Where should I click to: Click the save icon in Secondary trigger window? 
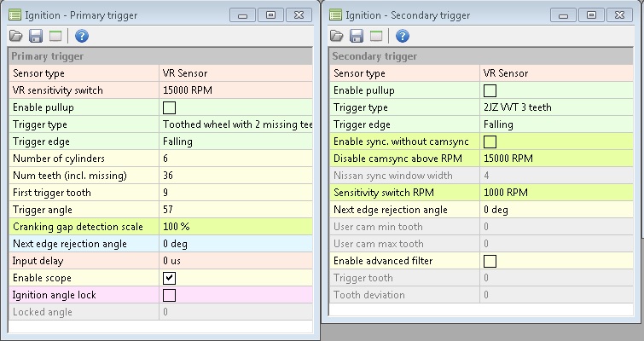(357, 36)
